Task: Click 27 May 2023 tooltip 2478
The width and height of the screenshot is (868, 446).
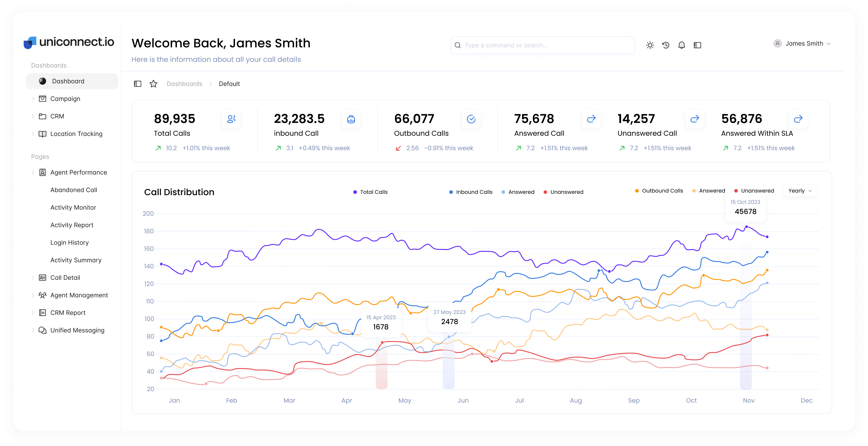Action: click(x=450, y=318)
